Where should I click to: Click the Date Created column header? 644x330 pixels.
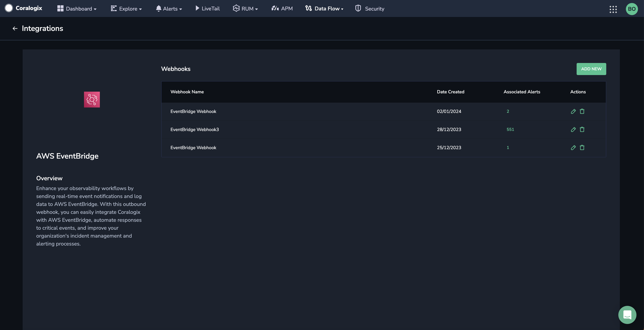[x=451, y=92]
